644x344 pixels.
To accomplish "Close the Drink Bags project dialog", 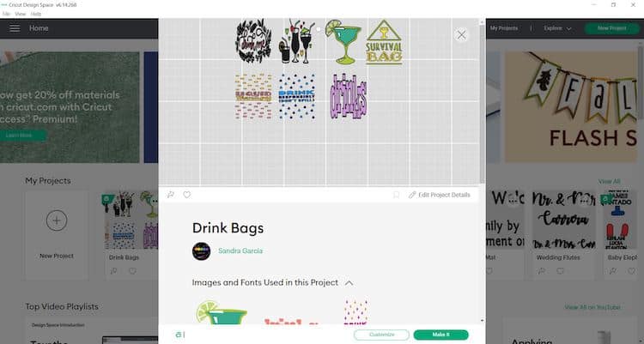I will coord(462,35).
